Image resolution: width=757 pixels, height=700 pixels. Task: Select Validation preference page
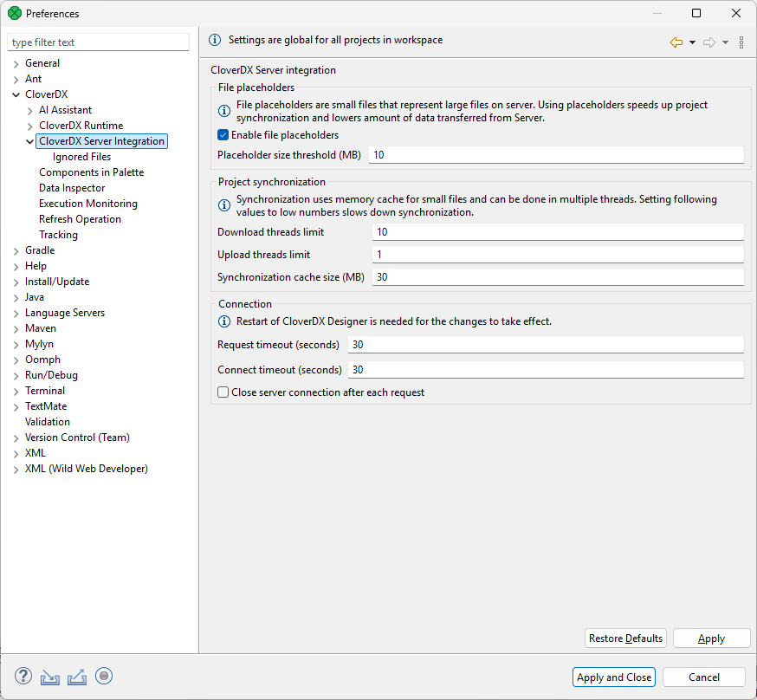click(48, 422)
